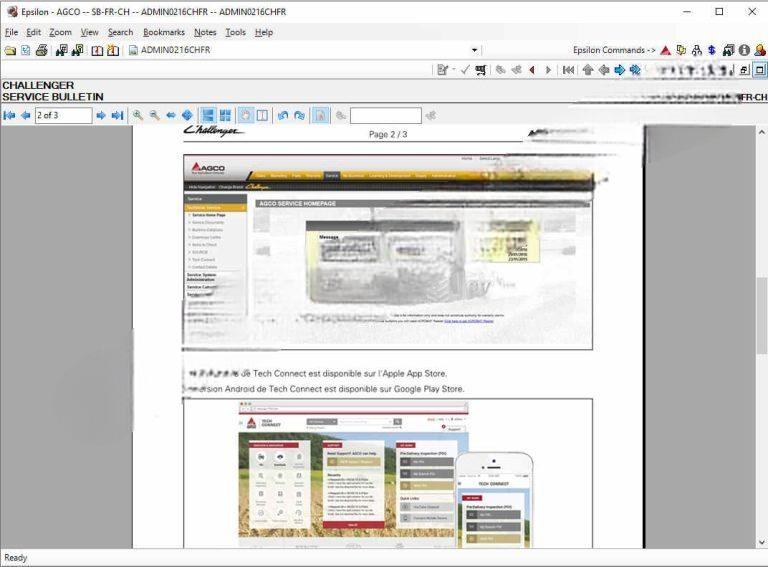Click the print icon in the toolbar

click(42, 50)
